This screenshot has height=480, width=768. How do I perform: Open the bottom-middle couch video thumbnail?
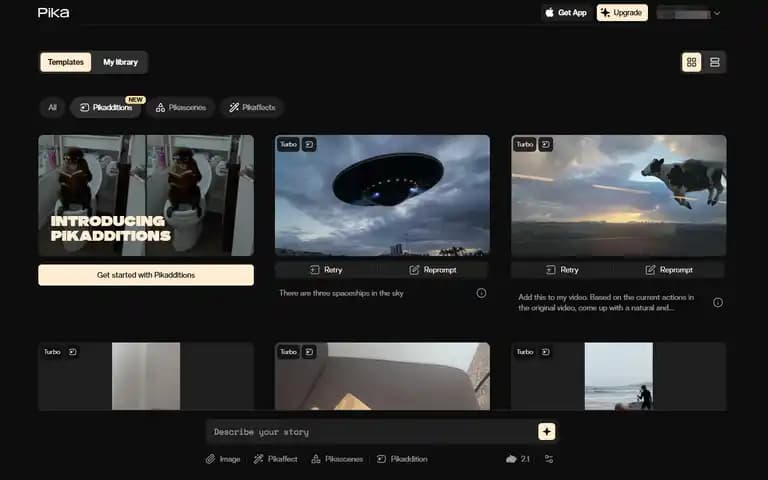tap(382, 376)
